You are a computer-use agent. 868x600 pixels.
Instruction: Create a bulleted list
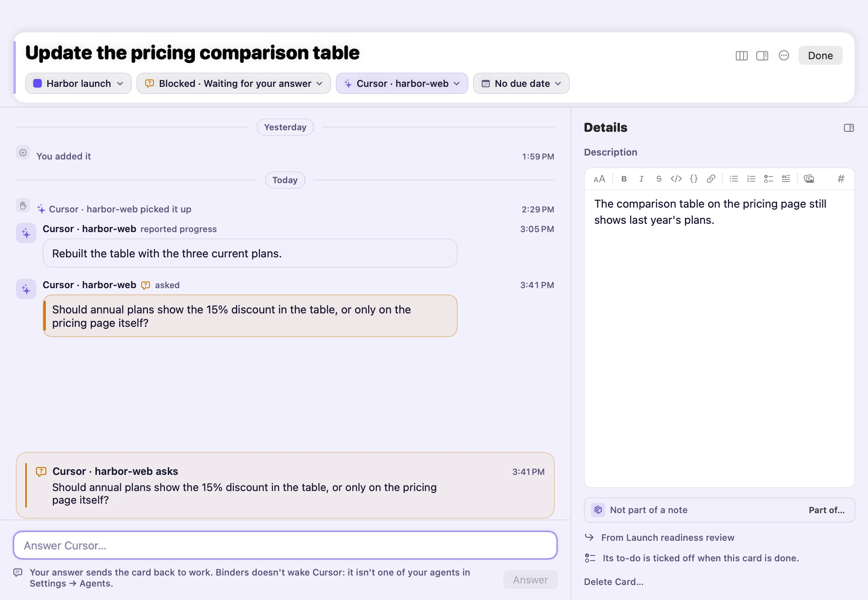coord(733,179)
